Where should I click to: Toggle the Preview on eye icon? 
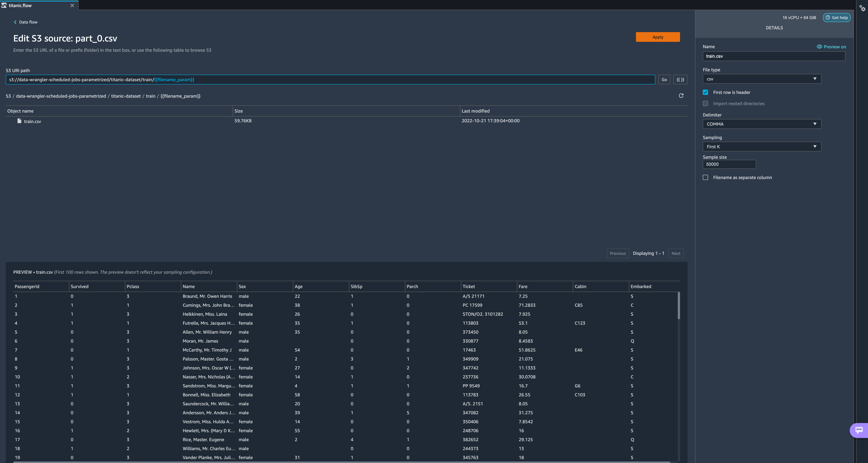pyautogui.click(x=819, y=47)
